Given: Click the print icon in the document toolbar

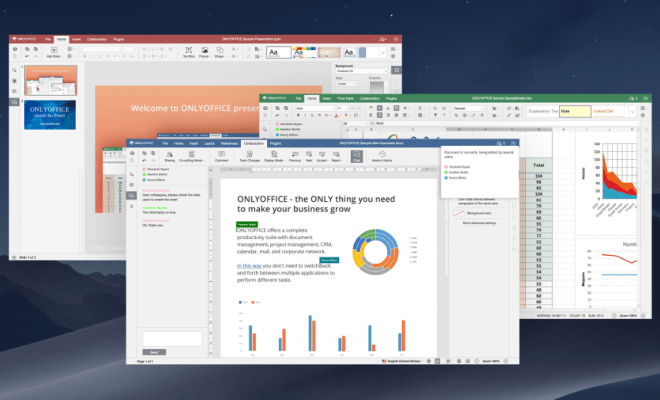Looking at the screenshot, I should 132,154.
